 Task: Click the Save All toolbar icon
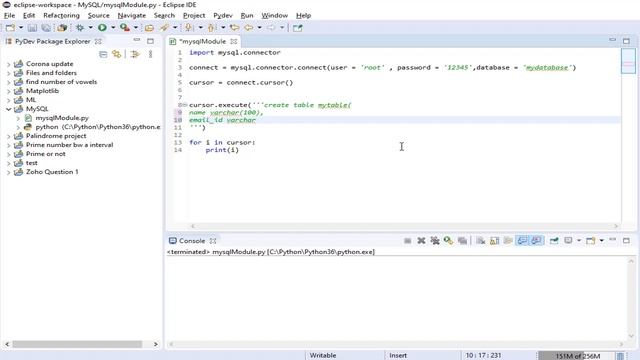coord(46,28)
